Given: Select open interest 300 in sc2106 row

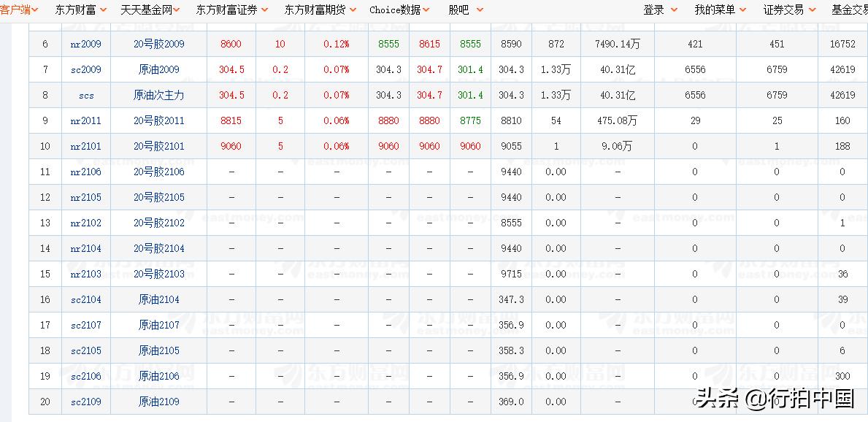Looking at the screenshot, I should tap(842, 376).
